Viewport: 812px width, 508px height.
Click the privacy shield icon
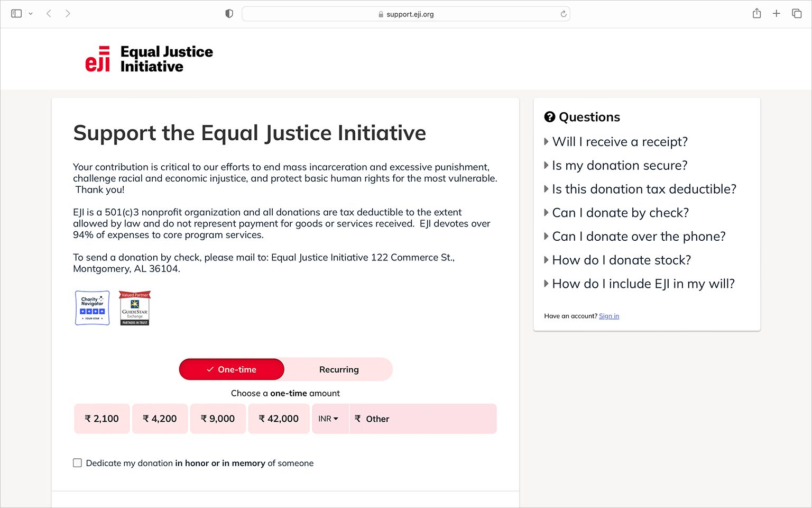coord(229,13)
